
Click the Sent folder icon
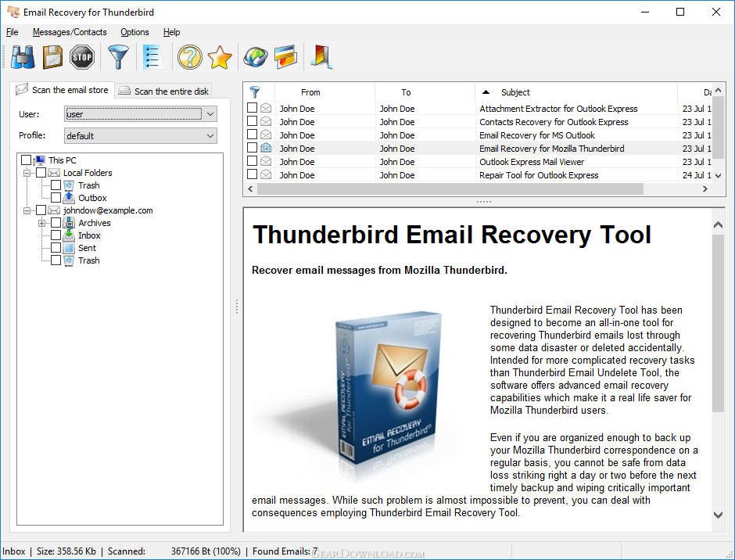click(x=69, y=248)
